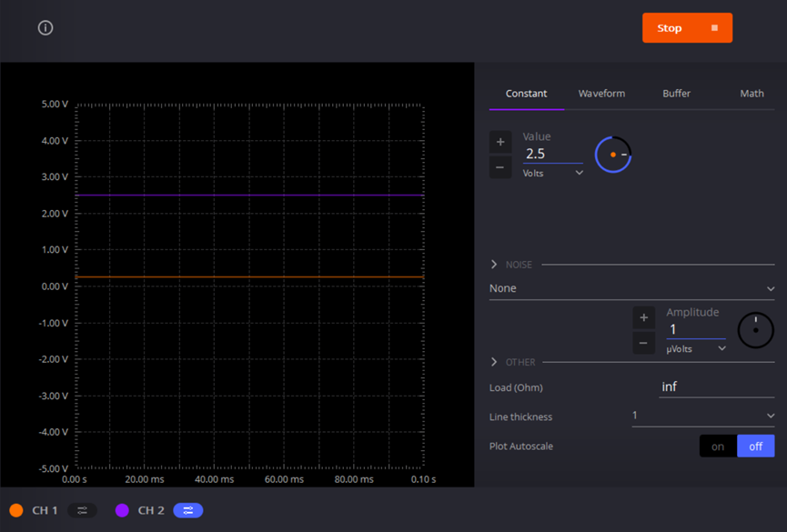This screenshot has width=787, height=532.
Task: Toggle the purple CH 2 channel indicator
Action: click(122, 510)
